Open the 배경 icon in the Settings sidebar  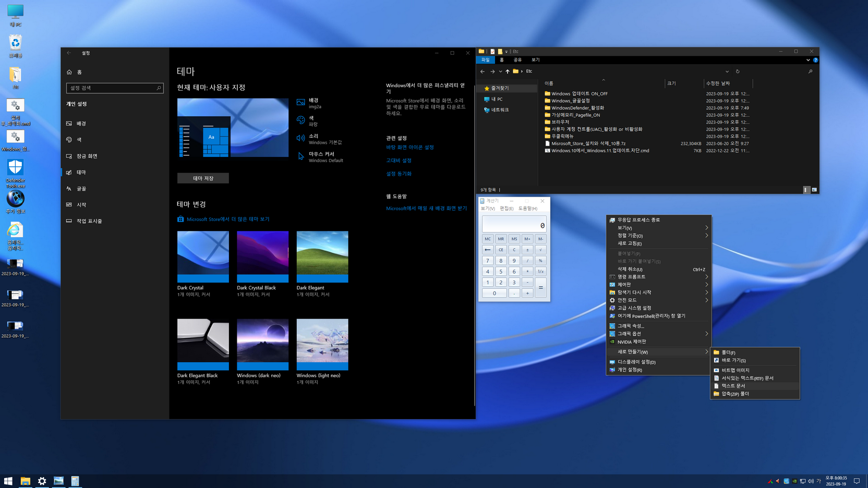pyautogui.click(x=69, y=124)
